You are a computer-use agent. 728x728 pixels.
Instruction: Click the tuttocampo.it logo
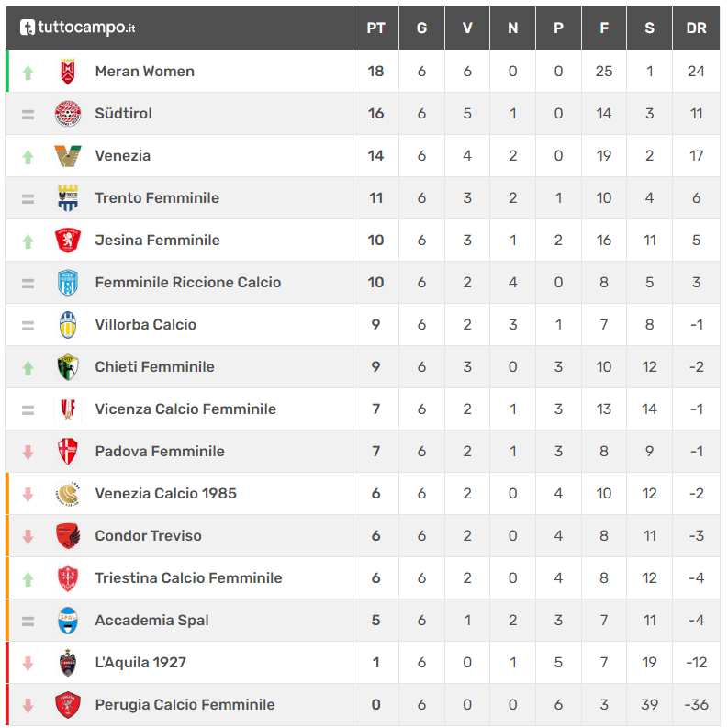tap(78, 28)
